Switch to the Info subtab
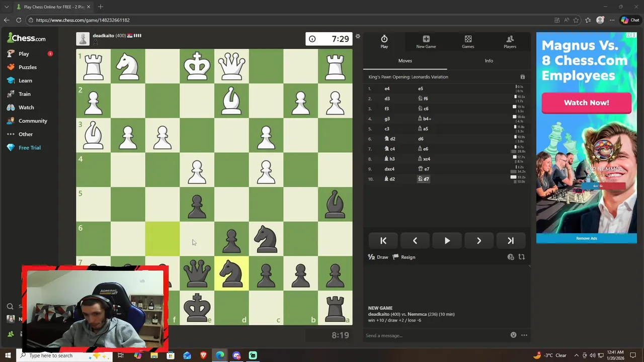This screenshot has width=644, height=362. coord(489,61)
